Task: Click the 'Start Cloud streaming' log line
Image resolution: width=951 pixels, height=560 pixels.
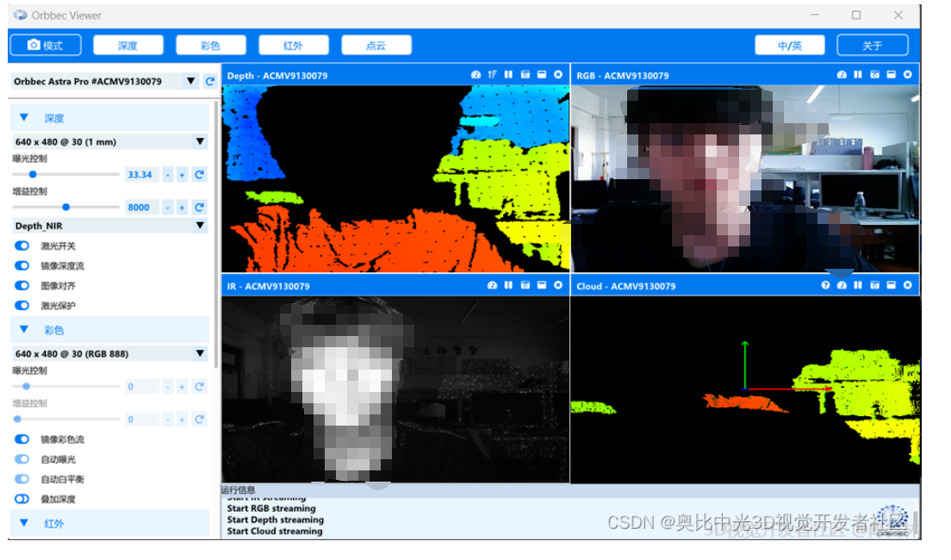Action: point(275,531)
